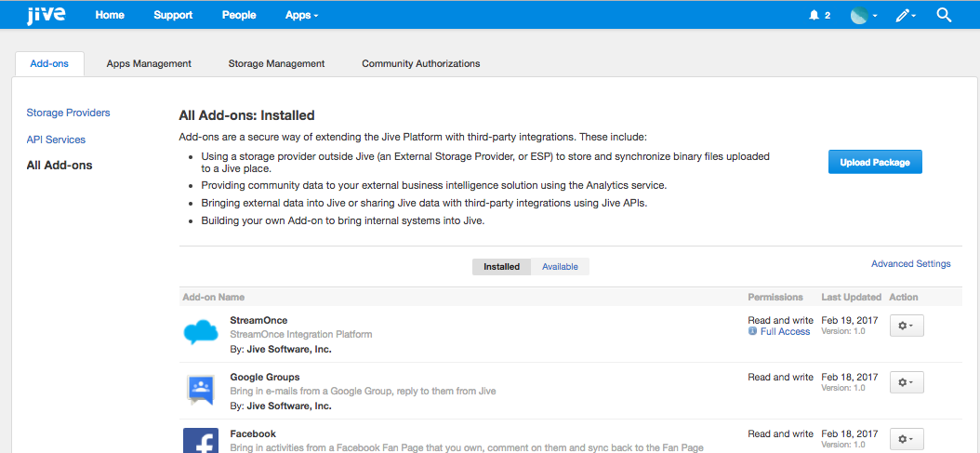The image size is (980, 453).
Task: Click the Feb 19, 2017 date
Action: click(x=850, y=320)
